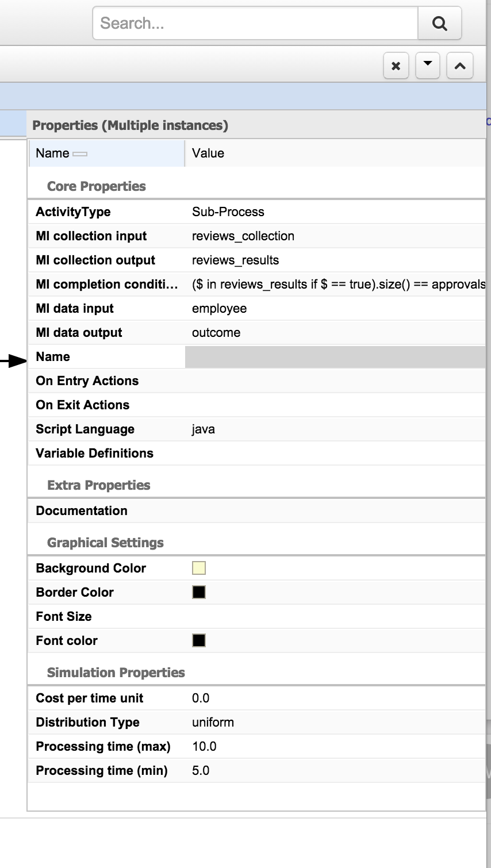The width and height of the screenshot is (491, 868).
Task: Collapse the Simulation Properties group
Action: [x=116, y=673]
